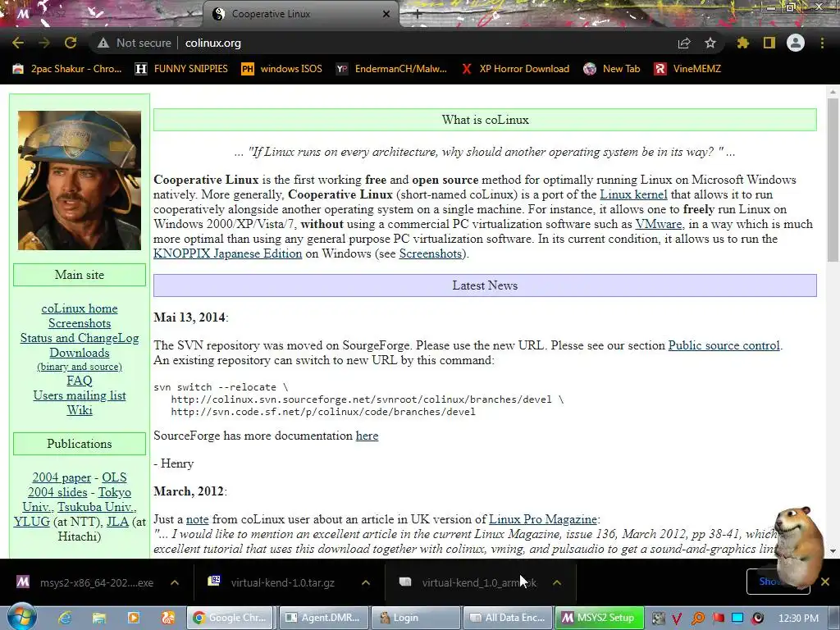Screen dimensions: 840x630
Task: Open the Windows Start orb
Action: pyautogui.click(x=21, y=617)
